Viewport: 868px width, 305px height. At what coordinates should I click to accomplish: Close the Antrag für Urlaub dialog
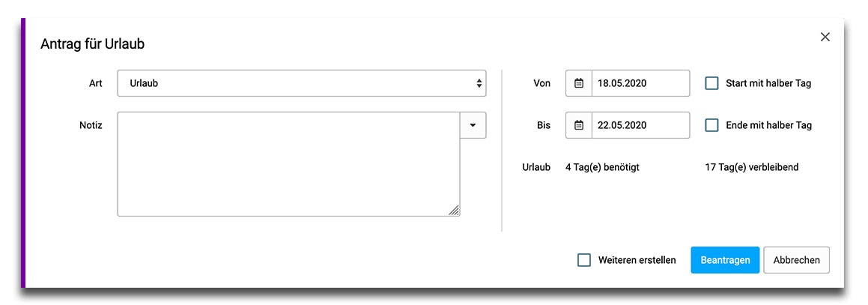pos(825,37)
